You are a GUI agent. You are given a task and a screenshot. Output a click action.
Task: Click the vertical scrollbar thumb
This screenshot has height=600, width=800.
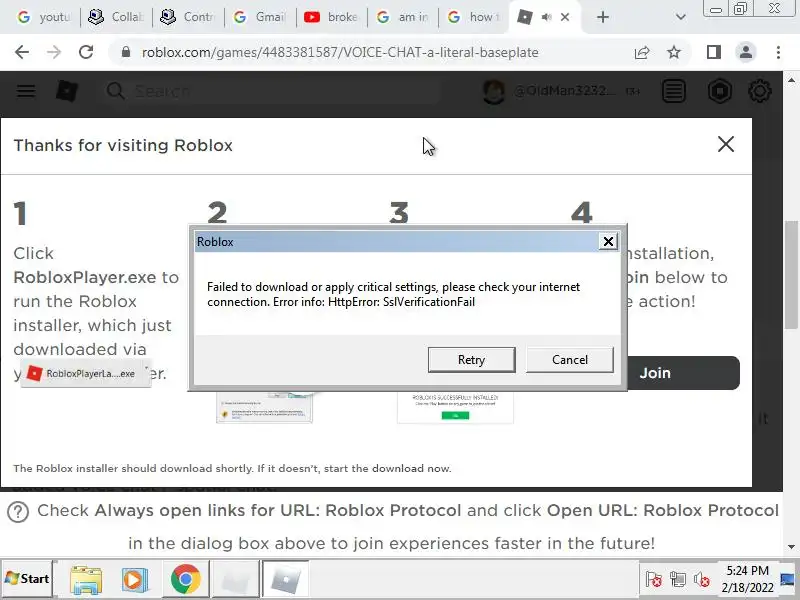[791, 274]
